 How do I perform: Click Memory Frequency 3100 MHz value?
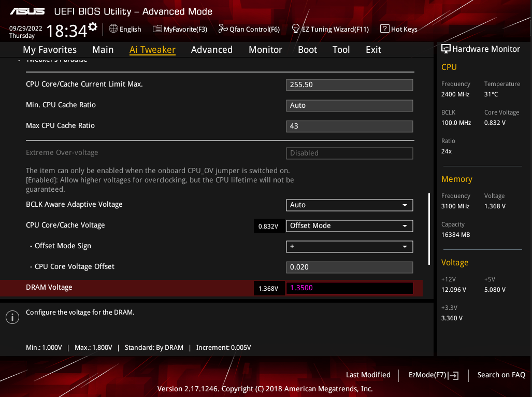(455, 206)
